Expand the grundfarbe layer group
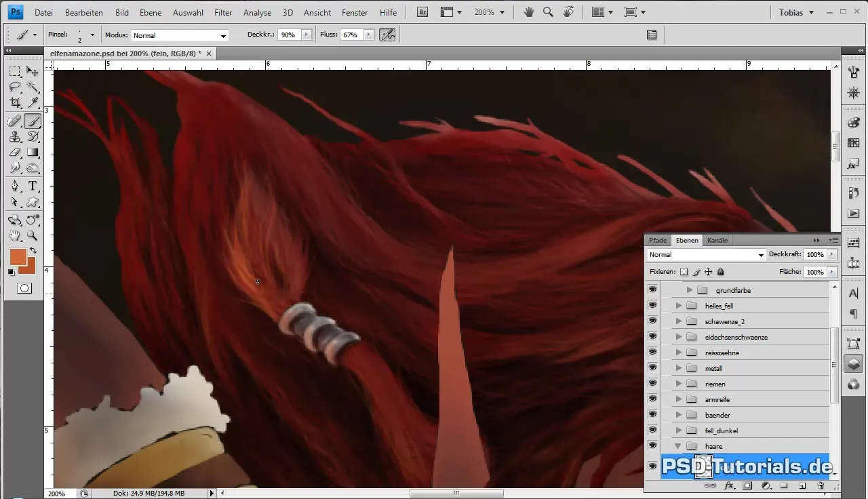The height and width of the screenshot is (499, 868). click(x=690, y=290)
